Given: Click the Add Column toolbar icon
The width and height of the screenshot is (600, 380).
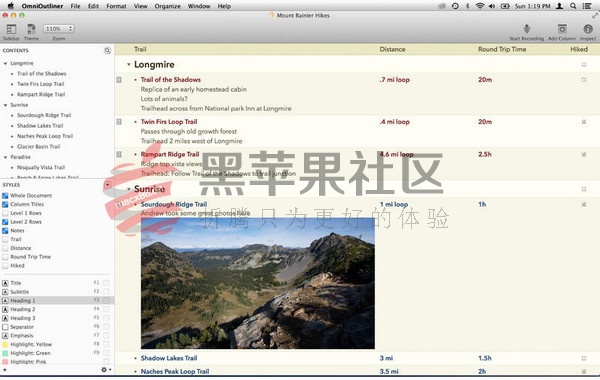Looking at the screenshot, I should (562, 29).
